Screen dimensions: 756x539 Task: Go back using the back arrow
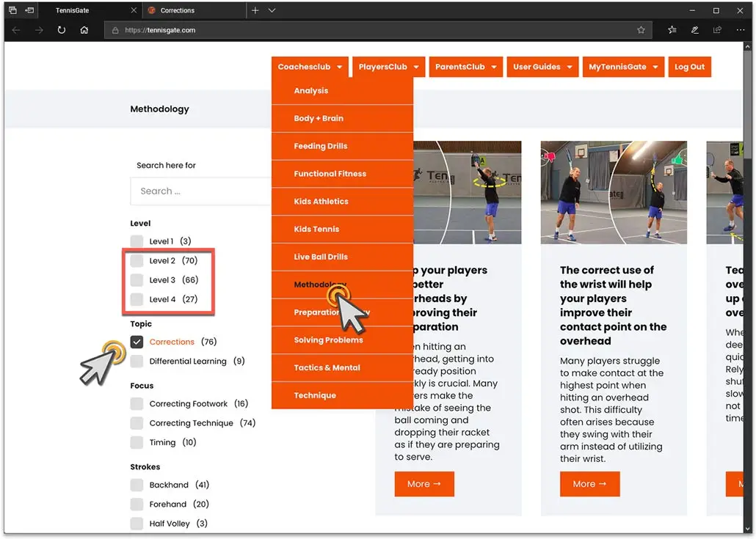16,30
